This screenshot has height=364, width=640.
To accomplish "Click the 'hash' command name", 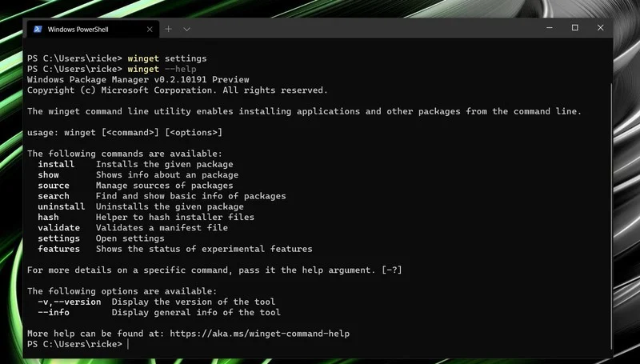I will 48,217.
